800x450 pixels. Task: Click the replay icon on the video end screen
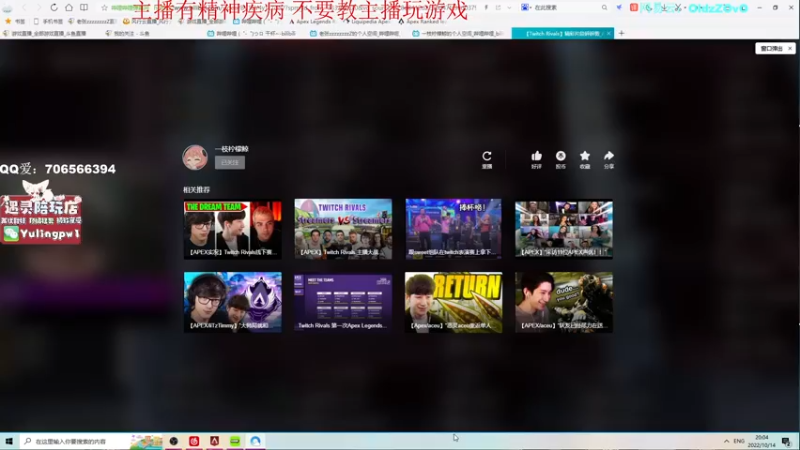(487, 156)
